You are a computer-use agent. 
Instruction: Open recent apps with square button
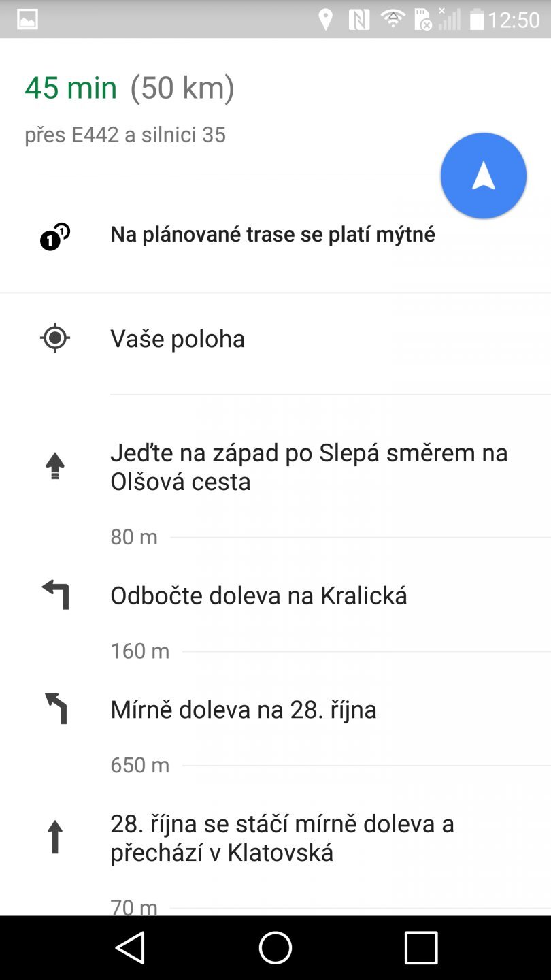click(421, 947)
